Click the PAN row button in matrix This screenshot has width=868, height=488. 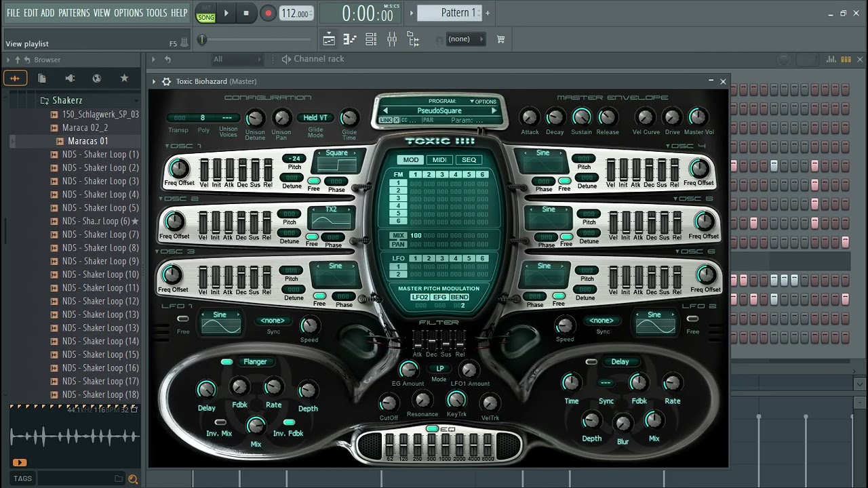(398, 244)
